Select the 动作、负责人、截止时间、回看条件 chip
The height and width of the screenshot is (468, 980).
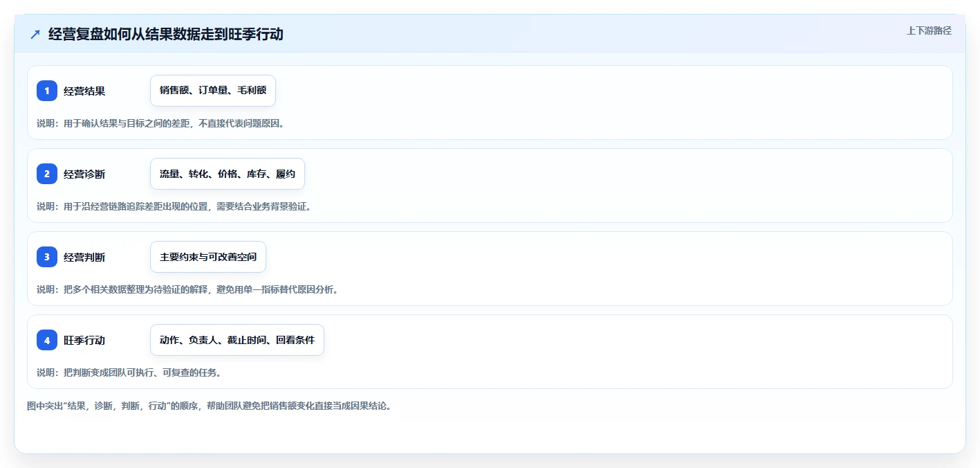(237, 340)
